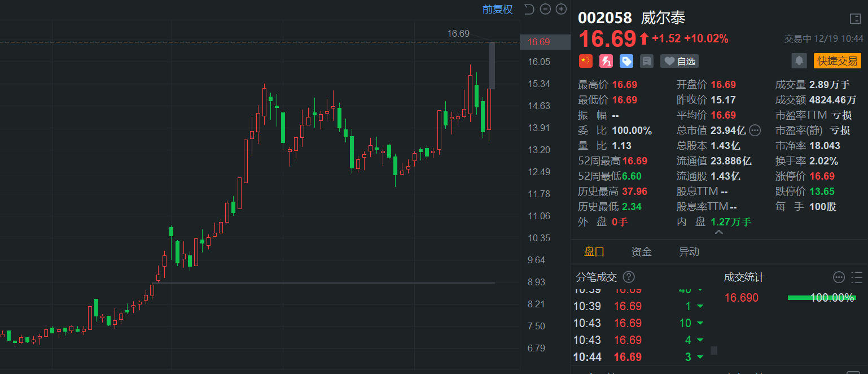Open the blue label/tag icon
The image size is (868, 374).
tap(626, 60)
